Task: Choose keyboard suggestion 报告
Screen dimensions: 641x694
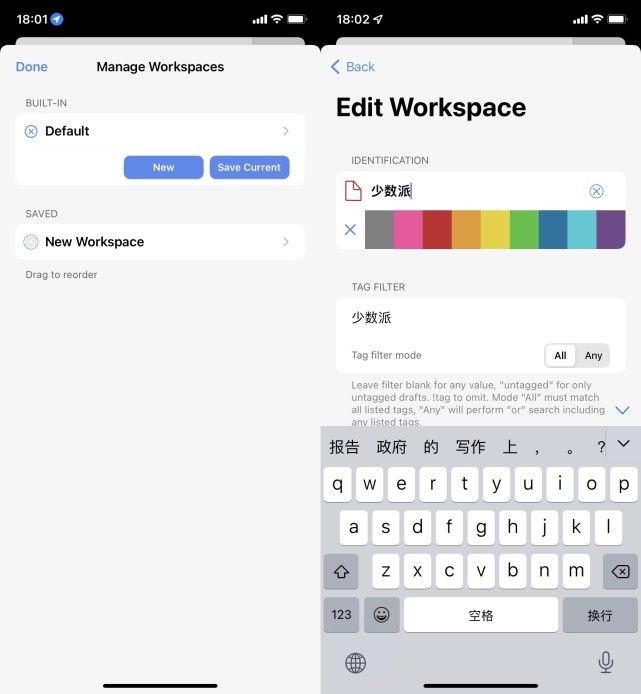Action: click(x=344, y=447)
